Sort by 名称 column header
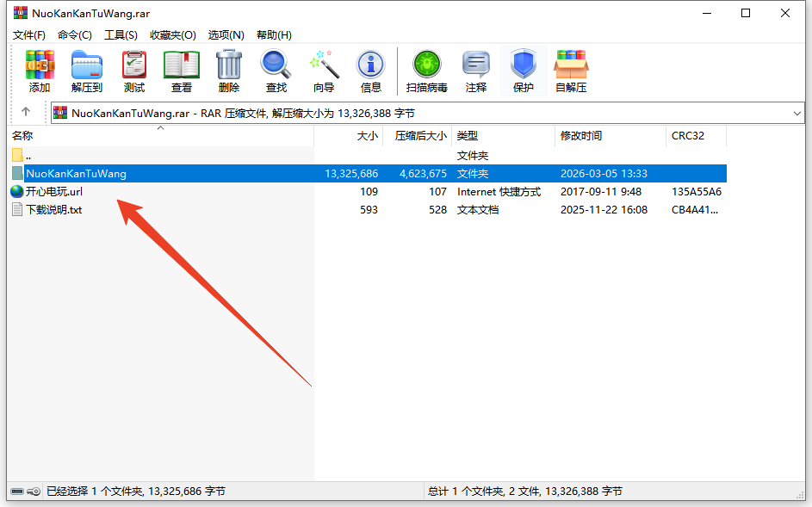This screenshot has height=507, width=812. [x=161, y=136]
